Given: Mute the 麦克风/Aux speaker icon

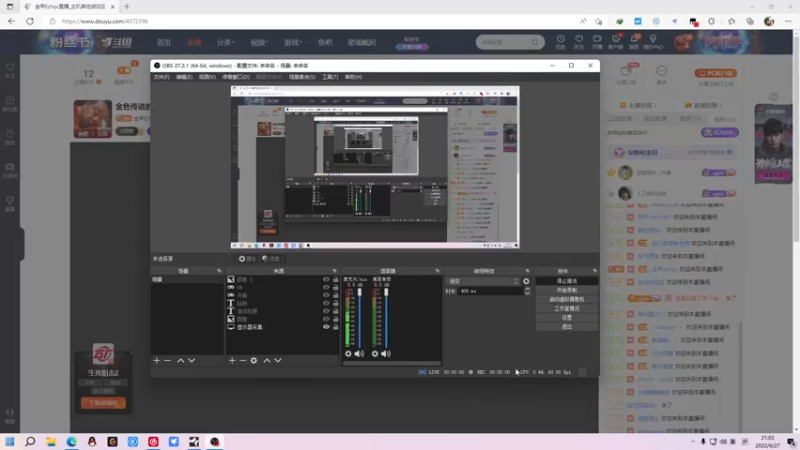Looking at the screenshot, I should [x=360, y=354].
